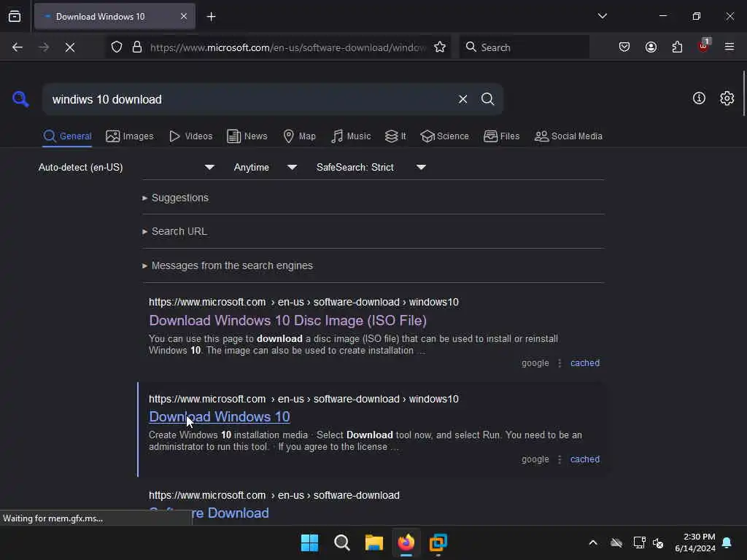Click the Firefox taskbar icon
747x560 pixels.
click(406, 542)
